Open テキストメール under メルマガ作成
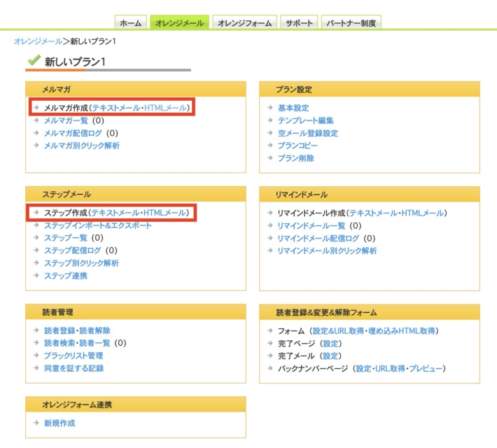Image resolution: width=497 pixels, height=448 pixels. 116,108
